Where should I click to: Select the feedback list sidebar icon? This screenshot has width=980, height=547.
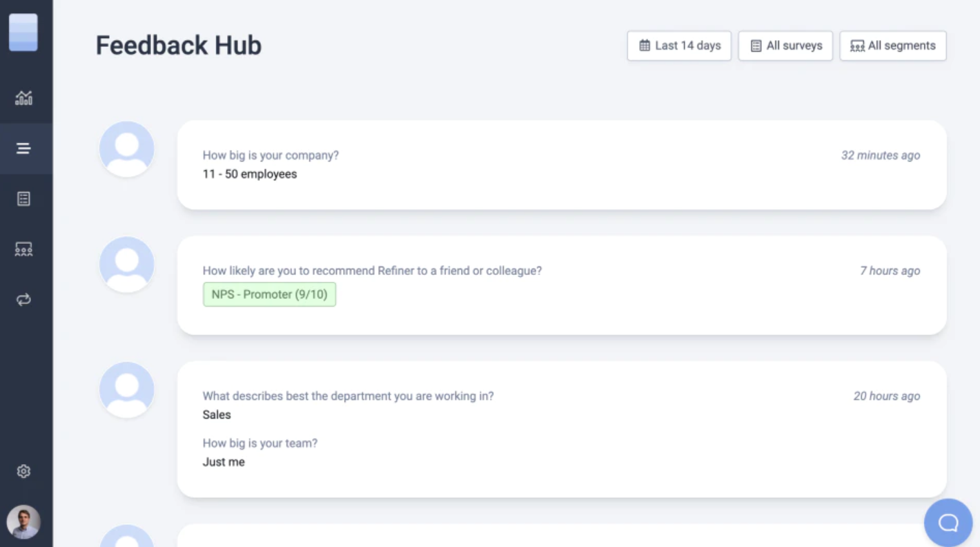click(23, 148)
